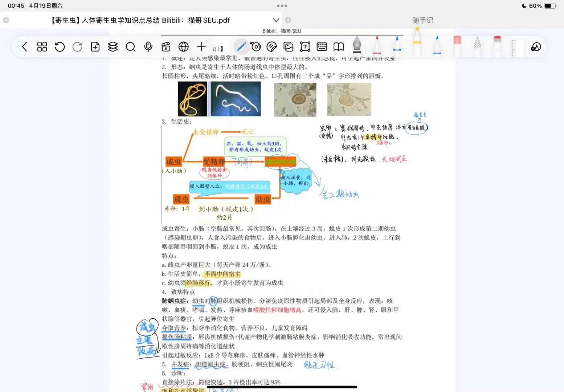The width and height of the screenshot is (564, 392).
Task: Choose the blue pencil next to the eraser
Action: (x=437, y=46)
